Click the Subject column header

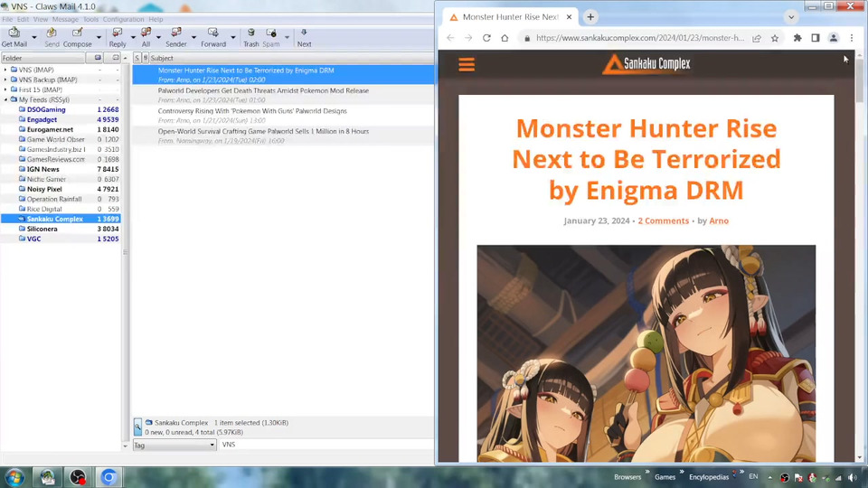click(291, 58)
